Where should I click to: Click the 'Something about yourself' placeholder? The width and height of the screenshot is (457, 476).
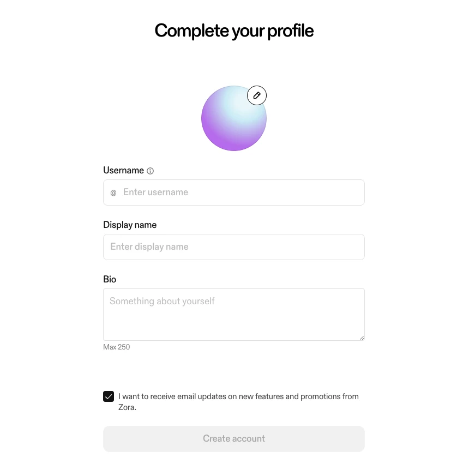click(162, 301)
